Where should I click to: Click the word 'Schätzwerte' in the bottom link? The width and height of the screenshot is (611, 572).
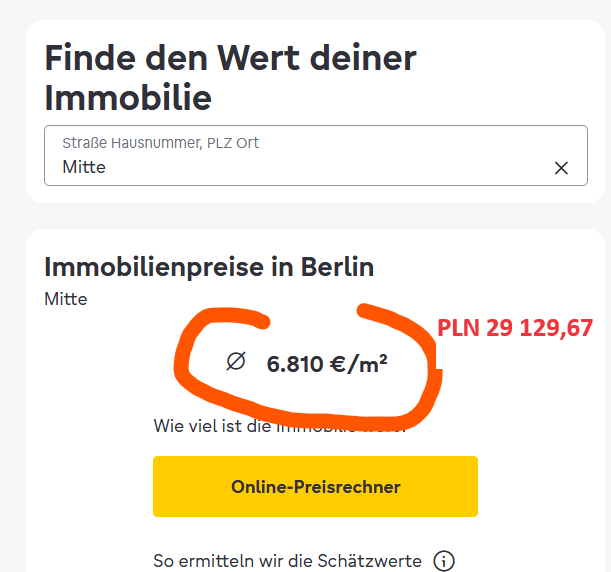[x=374, y=561]
